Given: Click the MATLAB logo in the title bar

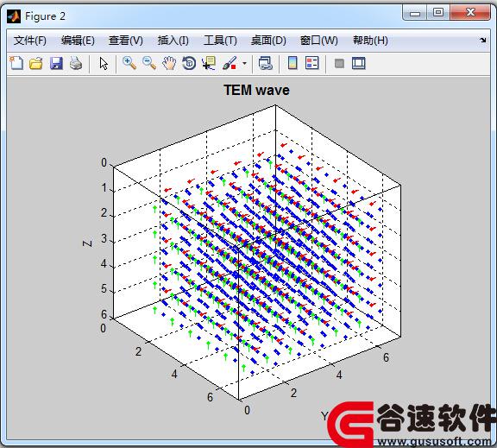Looking at the screenshot, I should pos(14,16).
